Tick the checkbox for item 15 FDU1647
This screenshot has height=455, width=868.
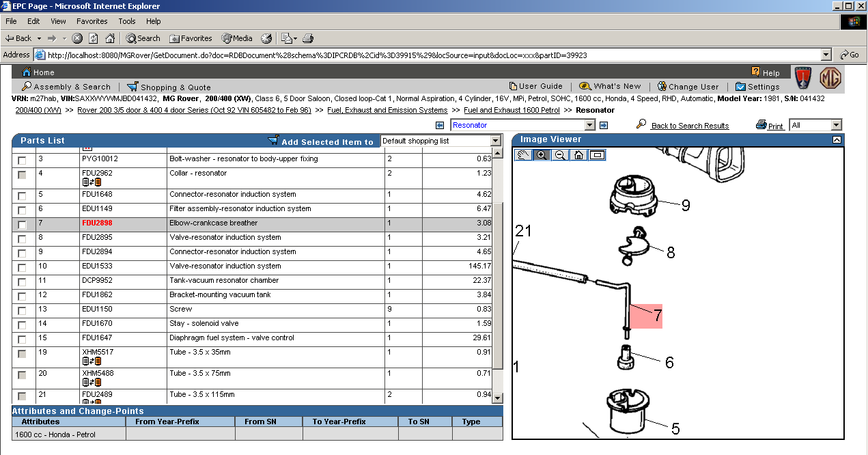[22, 339]
